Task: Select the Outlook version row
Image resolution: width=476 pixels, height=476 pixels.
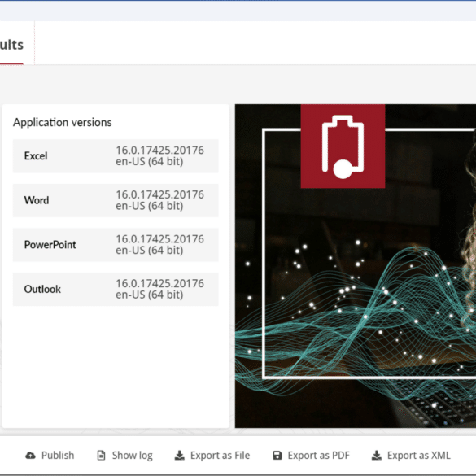Action: click(116, 289)
